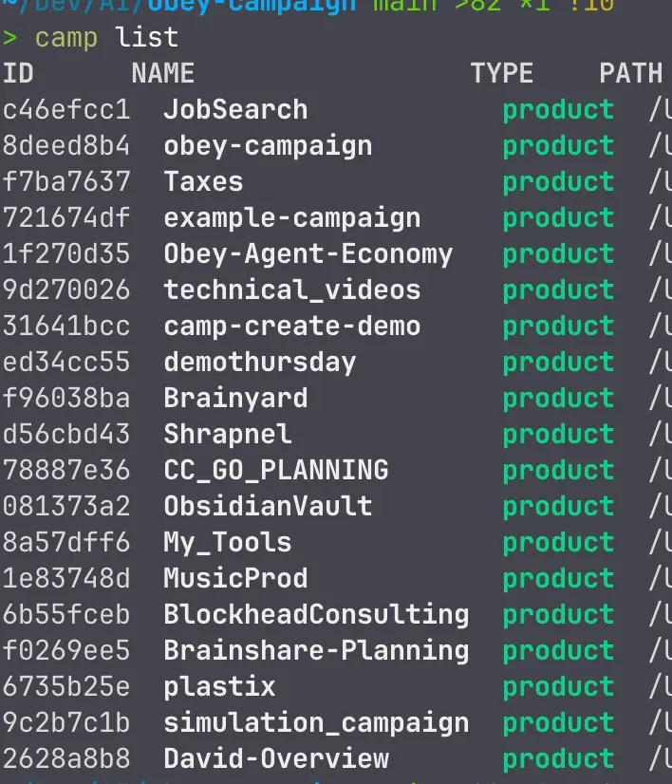Select the Taxes name
672x784 pixels.
203,181
